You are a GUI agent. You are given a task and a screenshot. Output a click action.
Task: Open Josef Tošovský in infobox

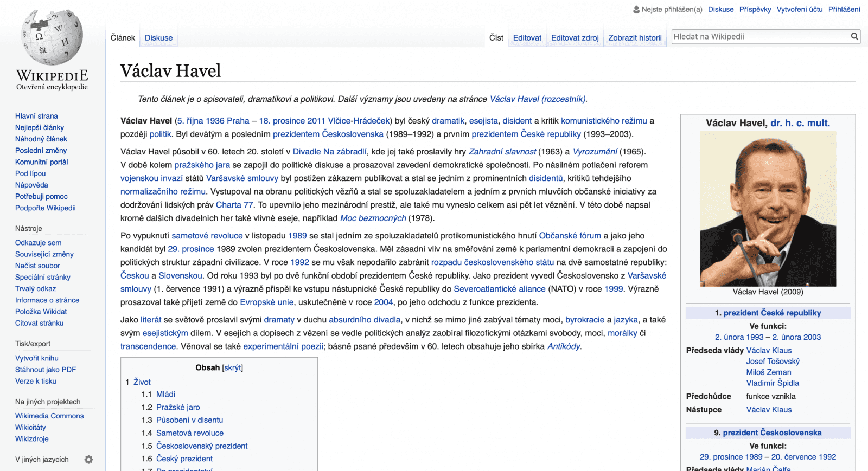click(773, 362)
